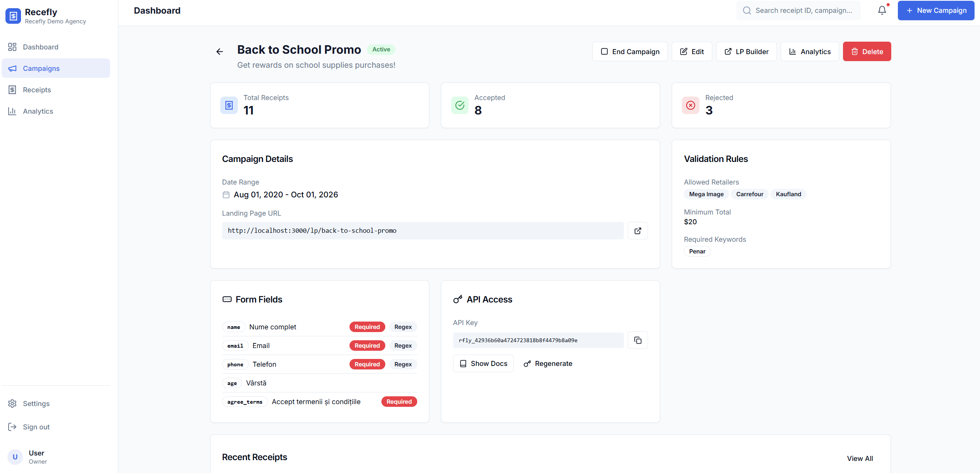Open Show Docs in API Access
The width and height of the screenshot is (980, 473).
click(x=483, y=363)
